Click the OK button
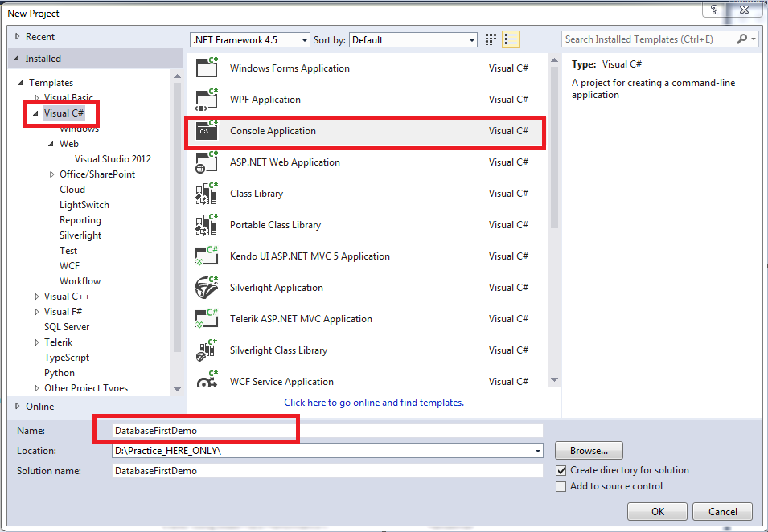This screenshot has height=532, width=768. [657, 511]
